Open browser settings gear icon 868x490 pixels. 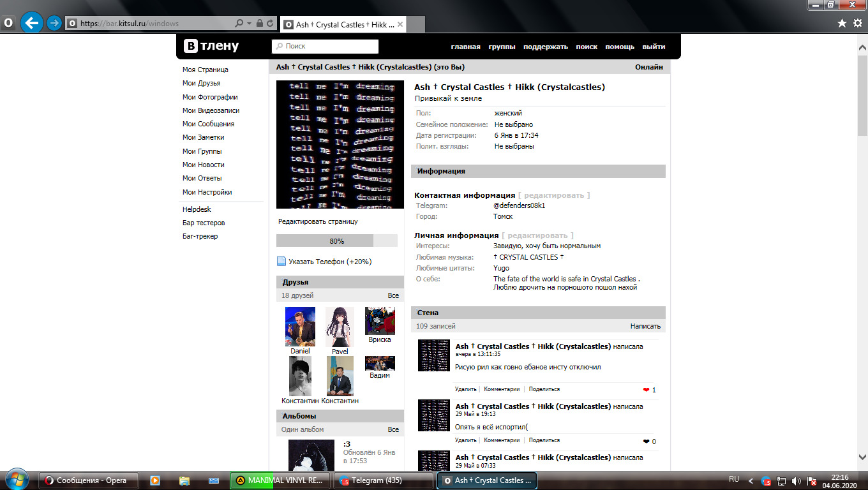coord(857,23)
